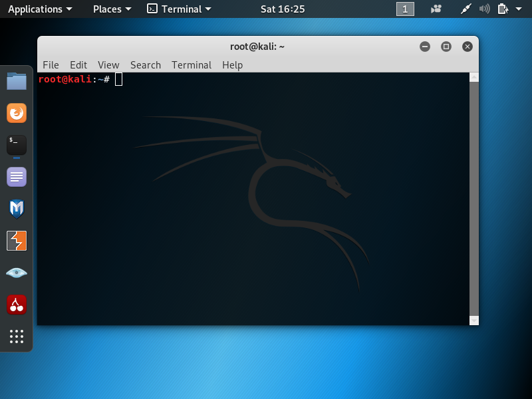The width and height of the screenshot is (532, 399).
Task: Open the Help menu in the terminal
Action: tap(232, 65)
